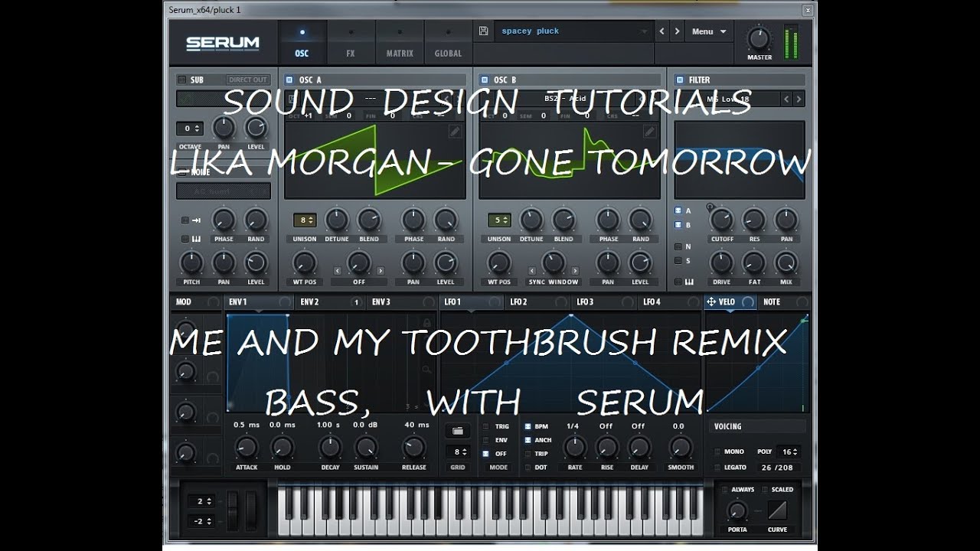Click the ENV 1 ATTACK knob

point(246,447)
